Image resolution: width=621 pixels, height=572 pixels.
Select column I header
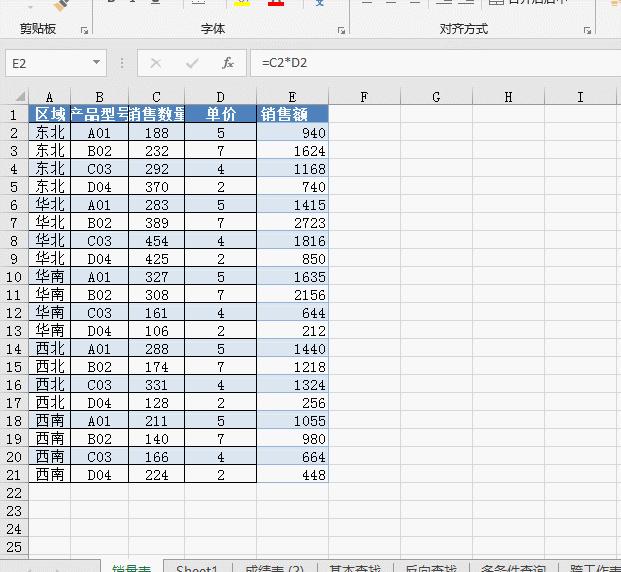[x=580, y=97]
